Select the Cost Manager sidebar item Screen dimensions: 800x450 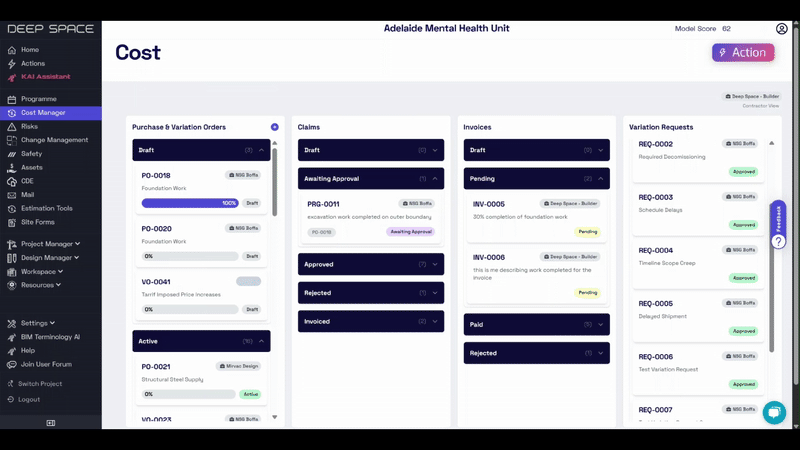51,113
